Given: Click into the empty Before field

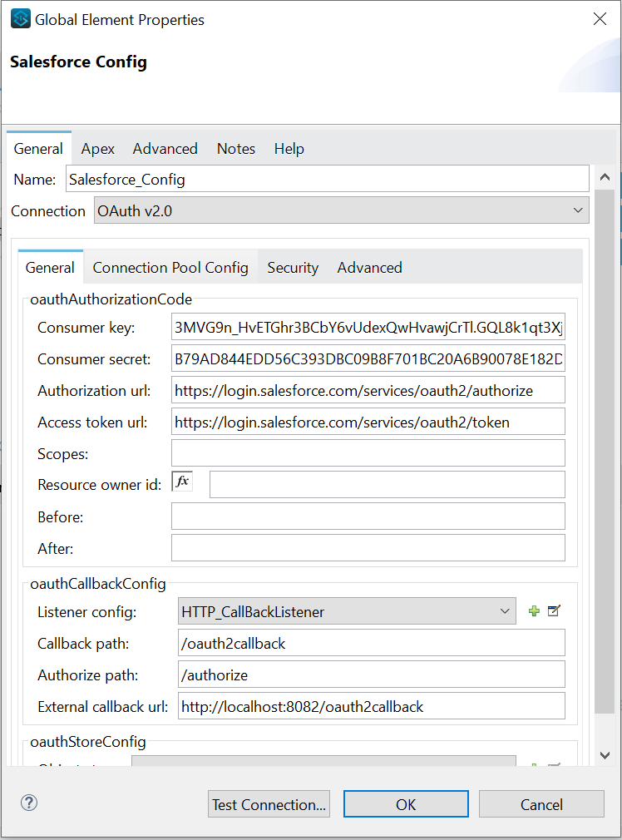Looking at the screenshot, I should tap(368, 516).
